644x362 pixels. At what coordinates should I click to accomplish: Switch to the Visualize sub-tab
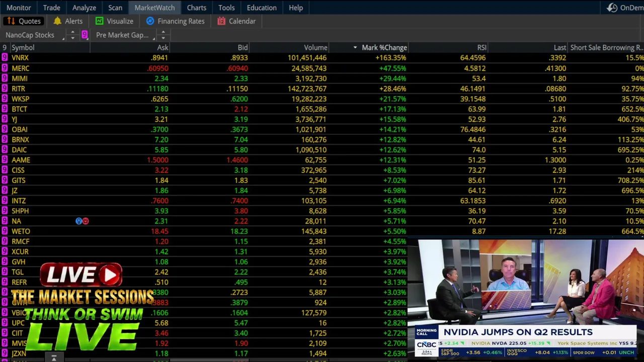(x=114, y=21)
